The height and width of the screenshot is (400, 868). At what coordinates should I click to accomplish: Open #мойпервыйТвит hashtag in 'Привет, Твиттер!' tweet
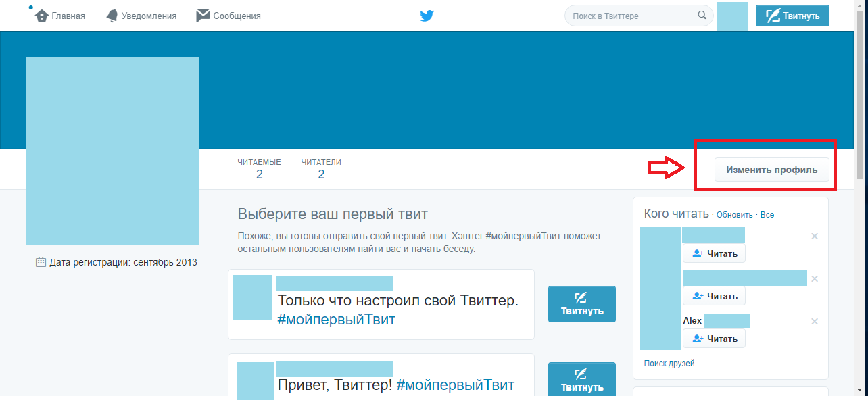pos(455,385)
